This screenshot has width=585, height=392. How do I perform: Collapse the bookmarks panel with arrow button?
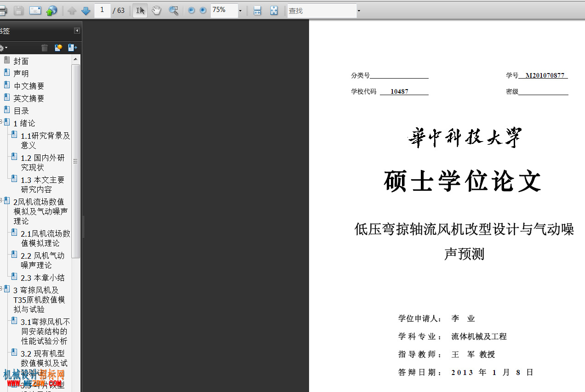tap(77, 31)
